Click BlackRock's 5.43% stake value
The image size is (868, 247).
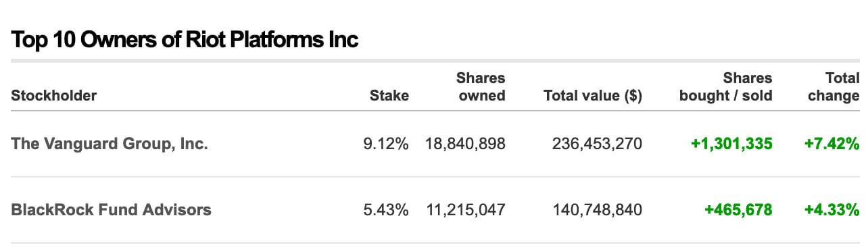(x=386, y=210)
